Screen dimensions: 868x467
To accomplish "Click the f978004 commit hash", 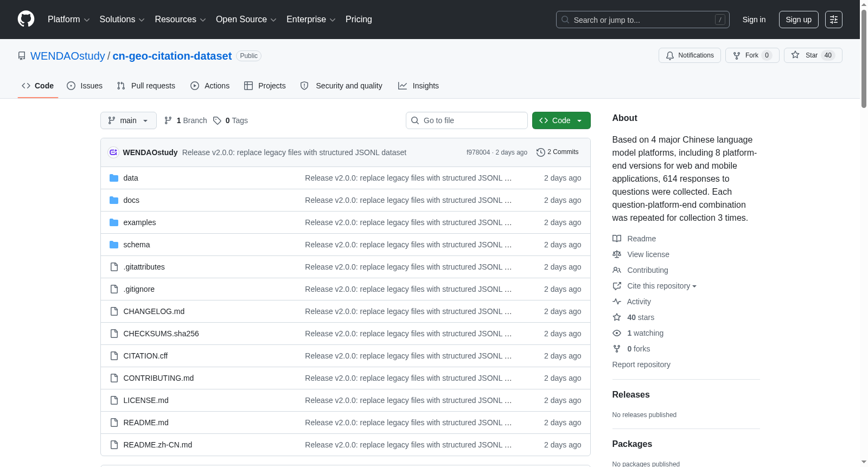I will pos(478,152).
